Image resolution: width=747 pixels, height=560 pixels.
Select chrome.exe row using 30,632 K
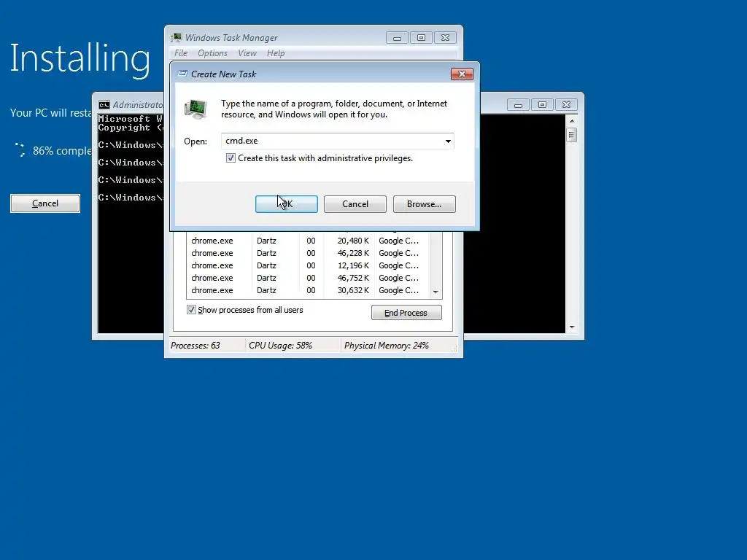click(307, 290)
